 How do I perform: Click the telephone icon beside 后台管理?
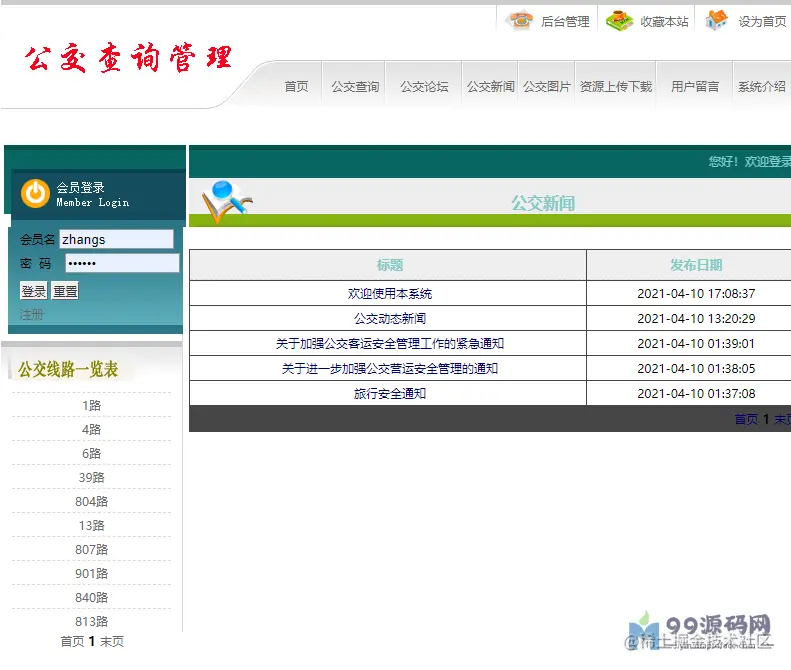pyautogui.click(x=520, y=21)
